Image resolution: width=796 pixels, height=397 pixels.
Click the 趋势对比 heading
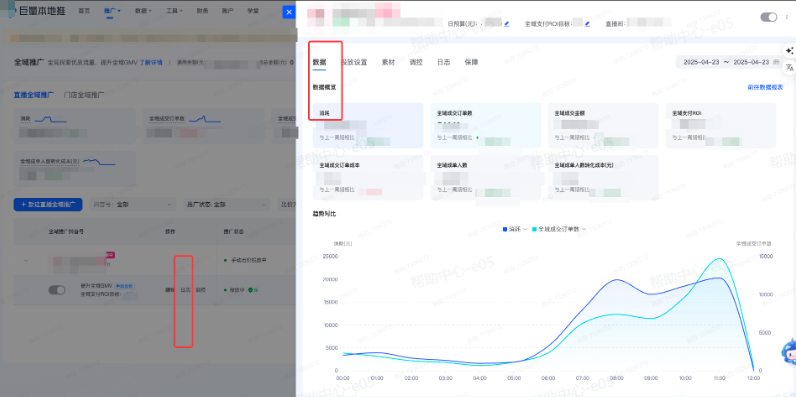(x=324, y=214)
